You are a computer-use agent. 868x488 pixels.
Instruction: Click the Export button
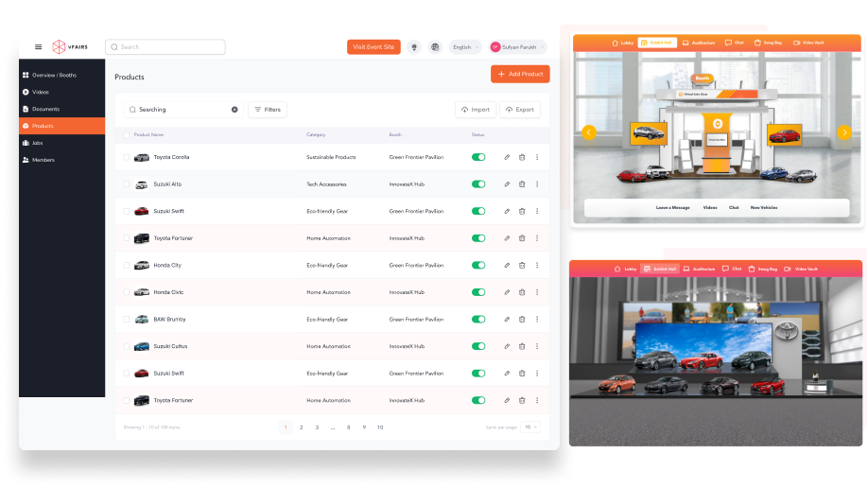pyautogui.click(x=520, y=110)
